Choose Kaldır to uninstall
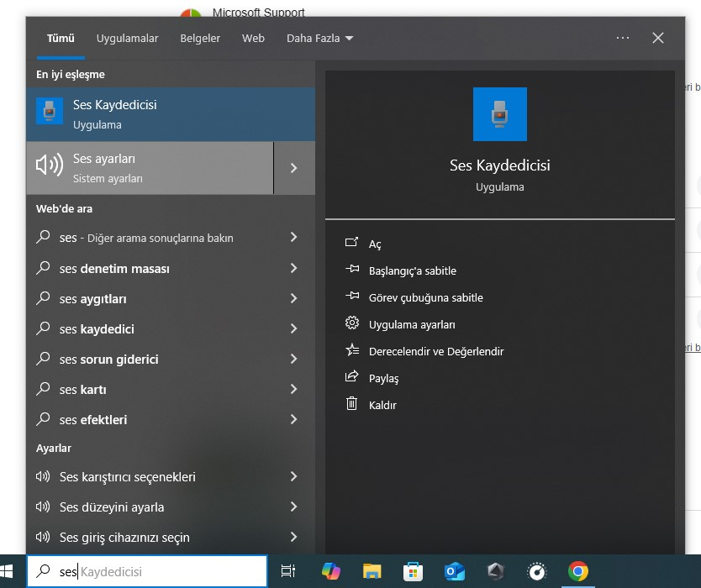 tap(382, 405)
